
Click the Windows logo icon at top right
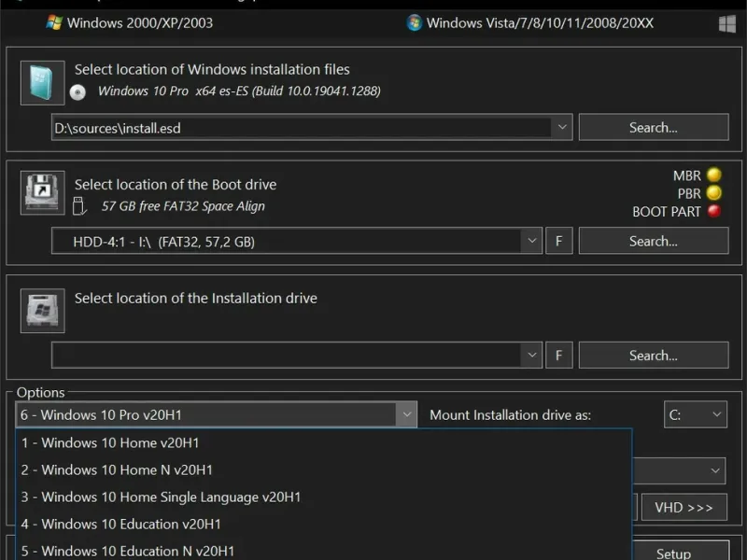point(727,23)
